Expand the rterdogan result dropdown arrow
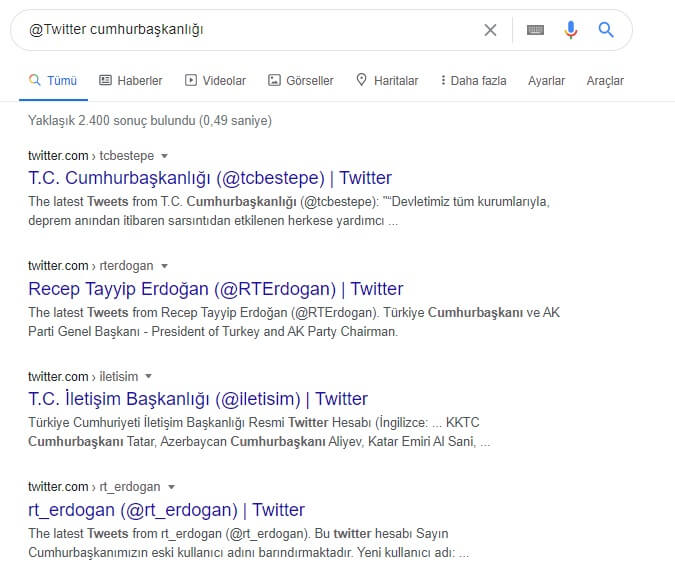This screenshot has width=675, height=577. [x=164, y=267]
